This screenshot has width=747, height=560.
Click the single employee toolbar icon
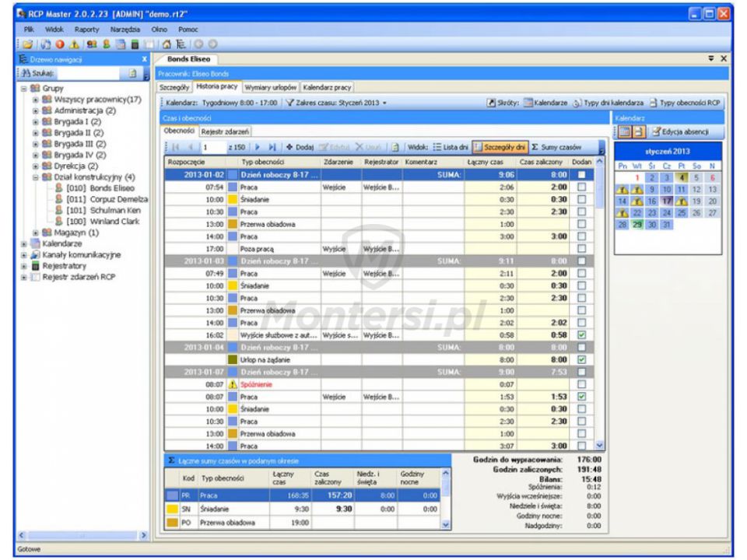107,44
